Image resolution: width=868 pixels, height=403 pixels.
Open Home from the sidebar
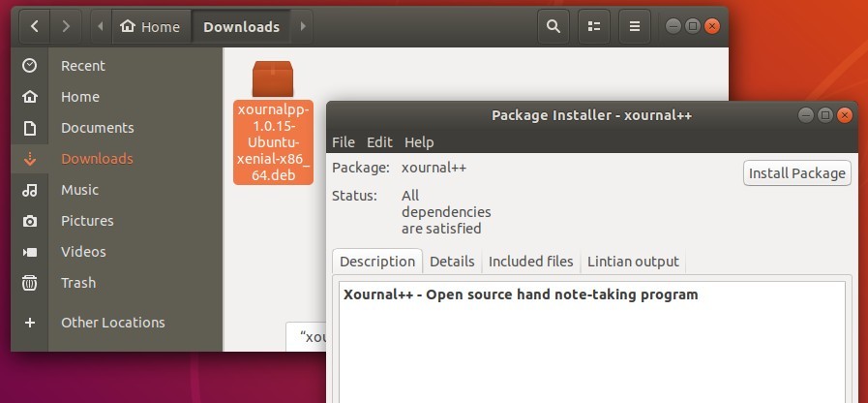(116, 97)
